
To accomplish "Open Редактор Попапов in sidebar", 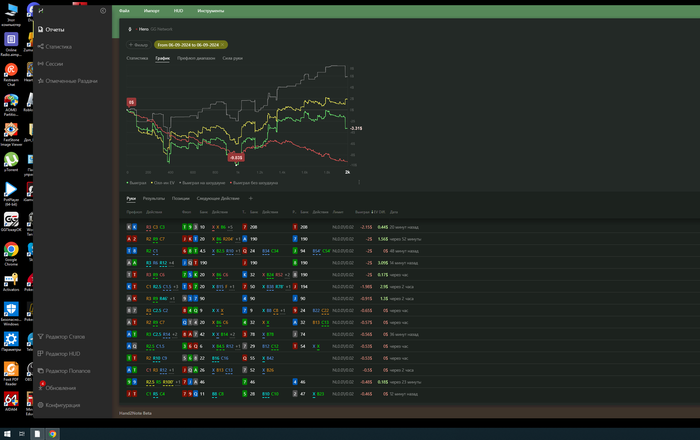I will (64, 371).
